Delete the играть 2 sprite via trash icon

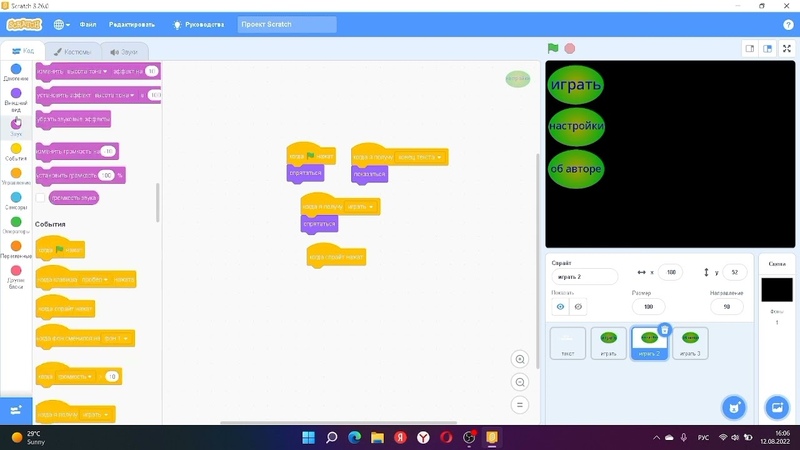(664, 330)
